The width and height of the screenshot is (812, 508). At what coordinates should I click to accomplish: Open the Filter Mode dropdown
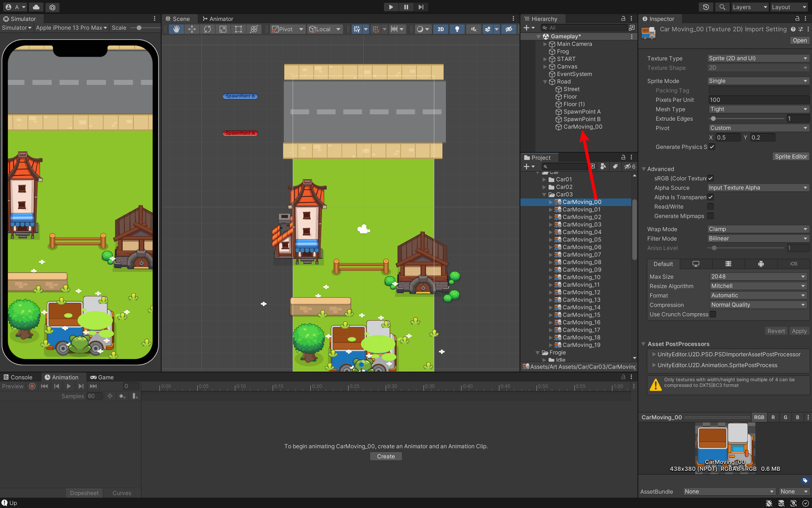coord(758,238)
